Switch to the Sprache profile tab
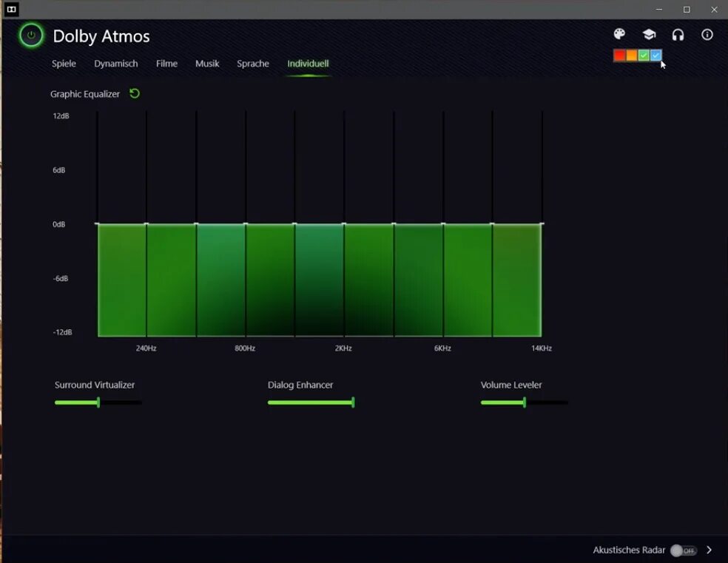Viewport: 728px width, 563px height. (253, 64)
